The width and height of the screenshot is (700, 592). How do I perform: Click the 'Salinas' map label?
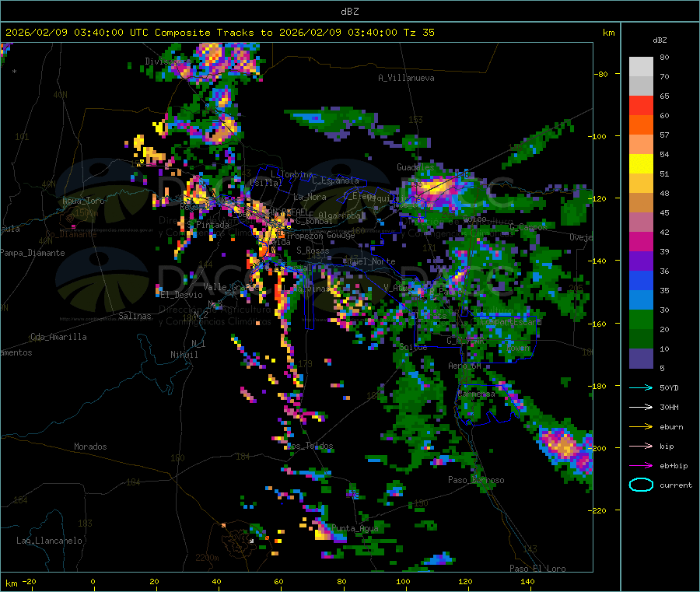click(135, 316)
